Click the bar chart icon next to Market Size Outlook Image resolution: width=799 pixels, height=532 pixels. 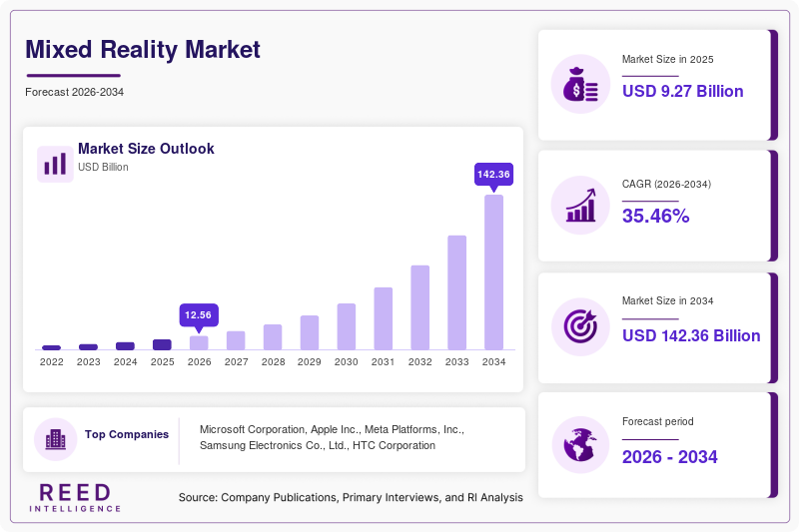[55, 164]
